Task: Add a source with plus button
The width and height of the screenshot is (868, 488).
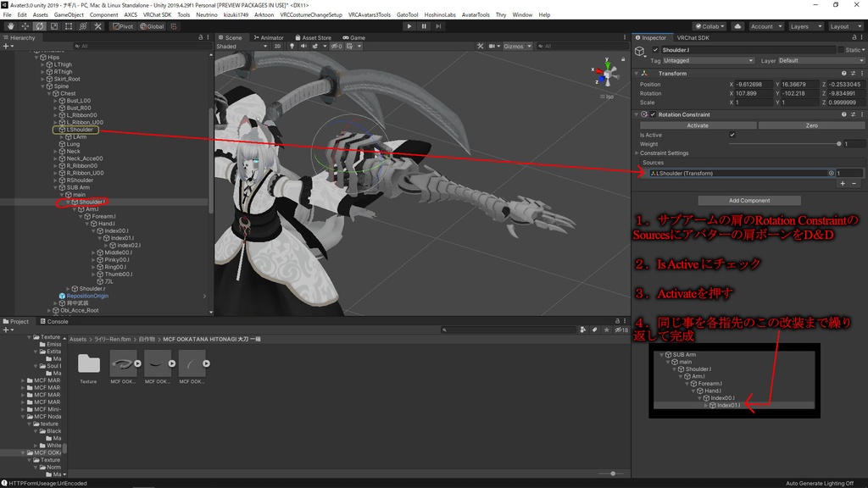Action: 842,184
